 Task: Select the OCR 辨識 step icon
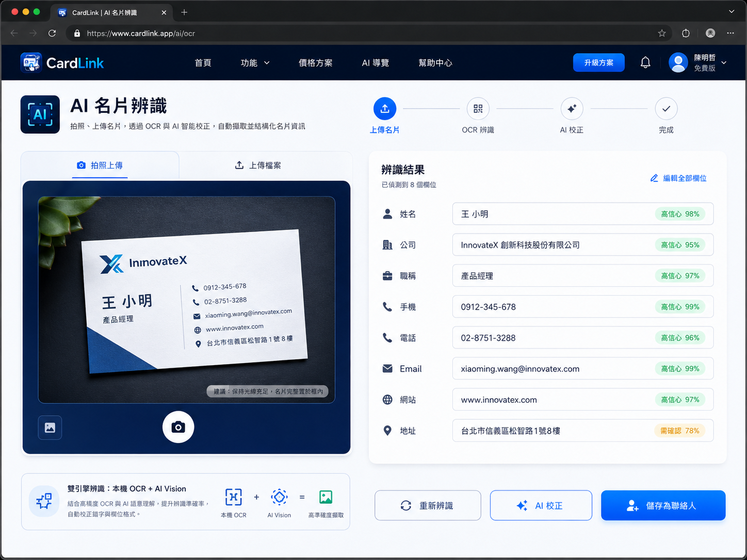(x=478, y=109)
